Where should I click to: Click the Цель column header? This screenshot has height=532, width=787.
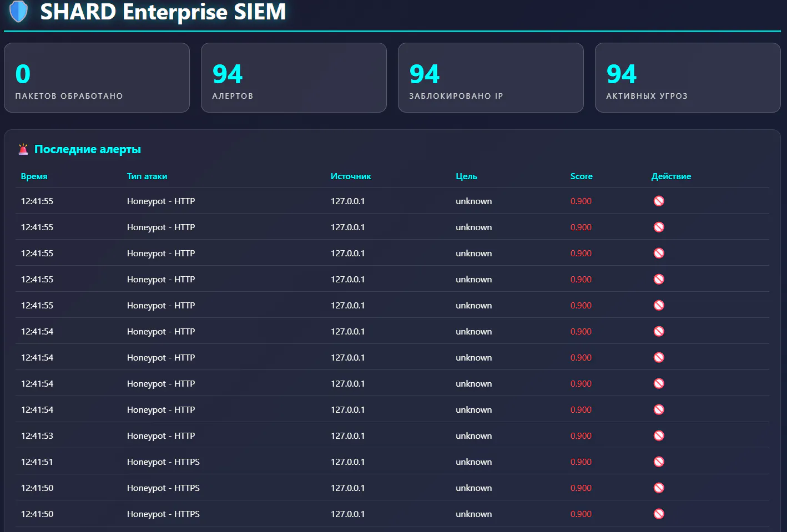click(466, 176)
